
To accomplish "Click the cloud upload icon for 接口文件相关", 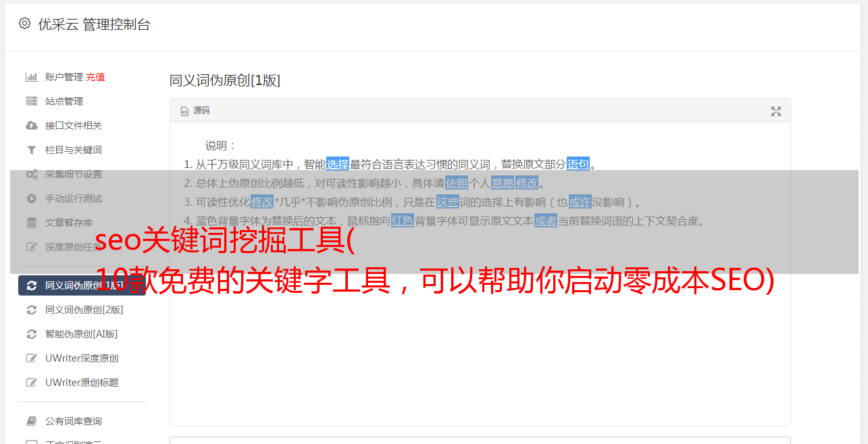I will [x=31, y=126].
